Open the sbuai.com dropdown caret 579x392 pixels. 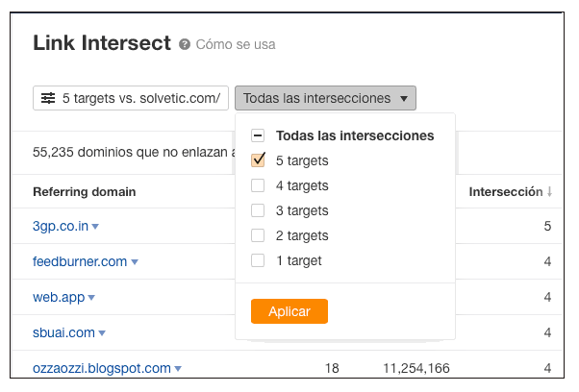click(101, 333)
